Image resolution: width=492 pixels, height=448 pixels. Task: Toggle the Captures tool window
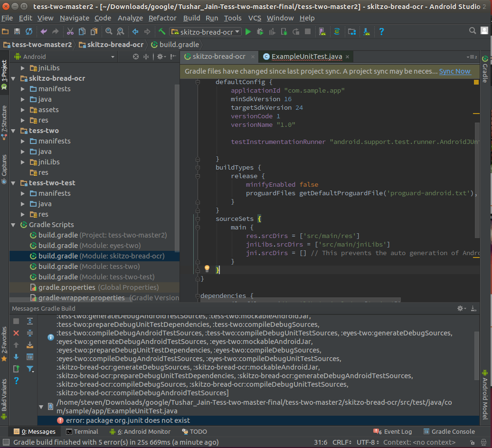(x=4, y=169)
